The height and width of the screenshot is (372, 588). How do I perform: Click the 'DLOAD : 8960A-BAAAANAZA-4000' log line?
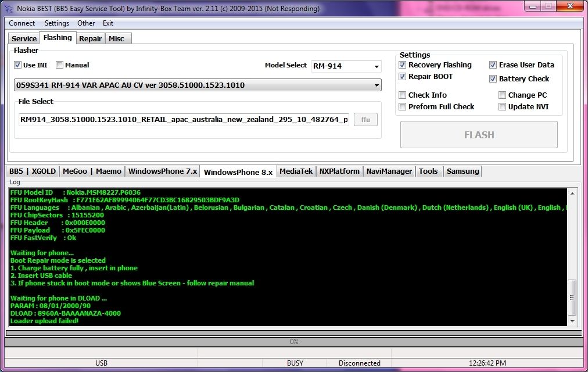click(66, 313)
